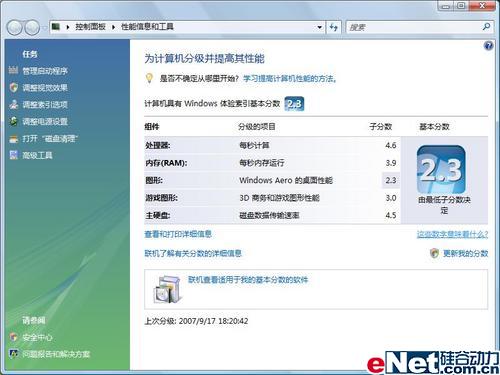Click the 上次分级 date text
The width and height of the screenshot is (500, 375).
[196, 321]
